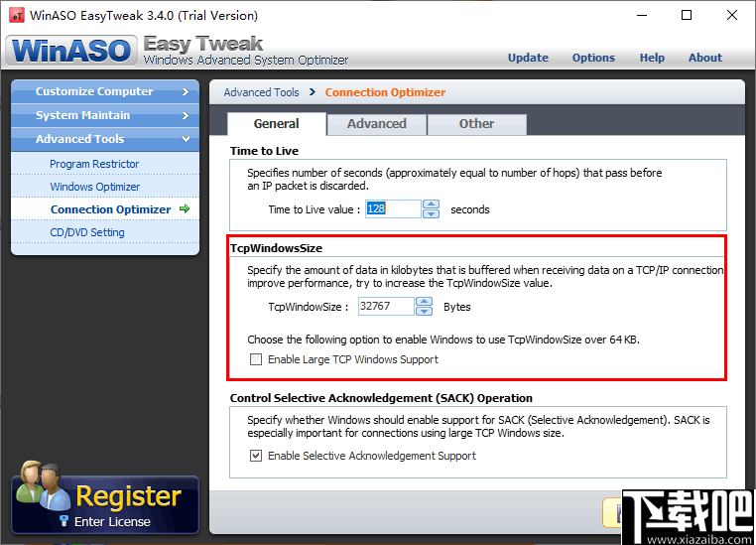The width and height of the screenshot is (756, 545).
Task: Collapse the Advanced Tools section
Action: point(105,139)
